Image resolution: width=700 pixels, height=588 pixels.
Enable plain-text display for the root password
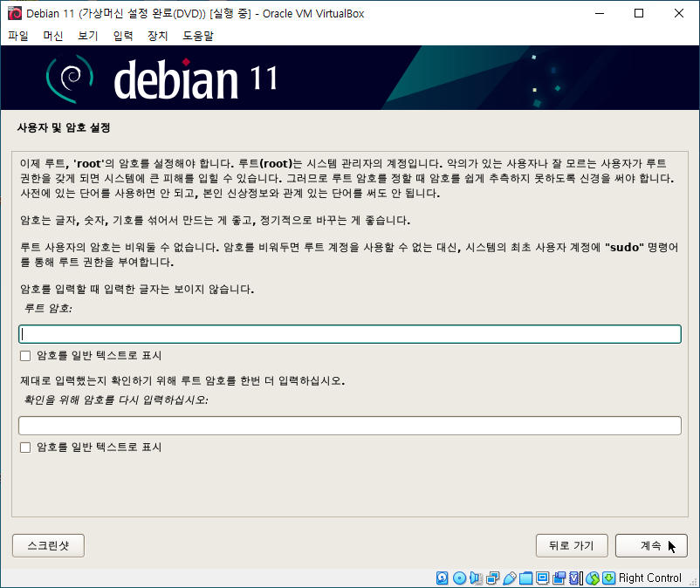pyautogui.click(x=25, y=356)
